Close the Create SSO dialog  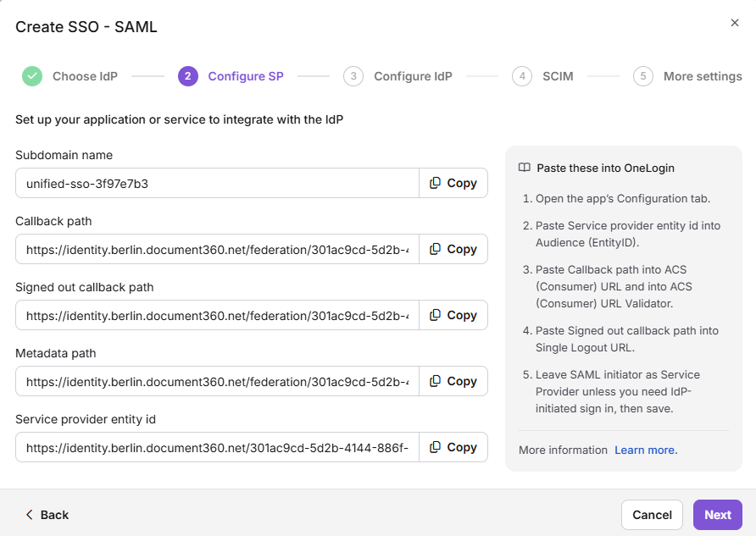click(x=734, y=23)
